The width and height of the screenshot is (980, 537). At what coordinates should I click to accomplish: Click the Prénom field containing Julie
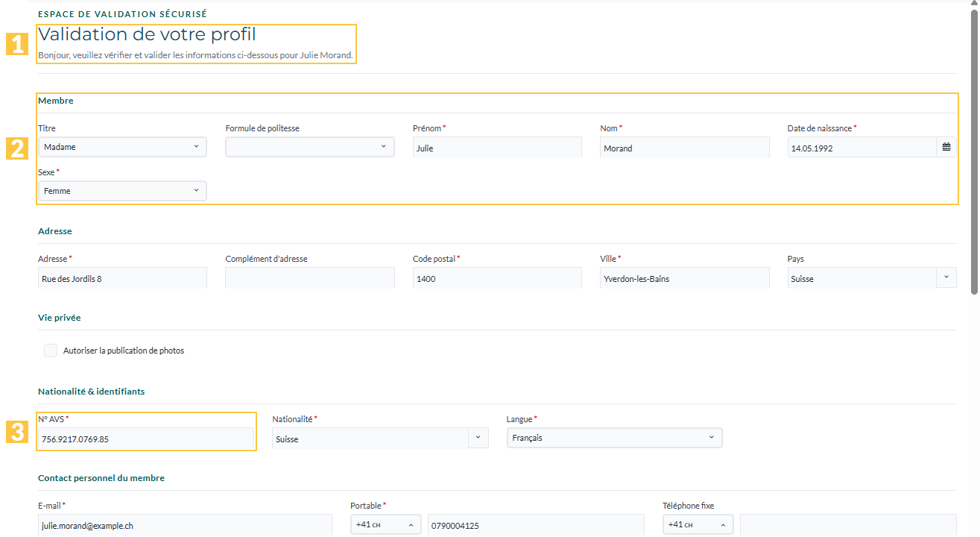(497, 148)
